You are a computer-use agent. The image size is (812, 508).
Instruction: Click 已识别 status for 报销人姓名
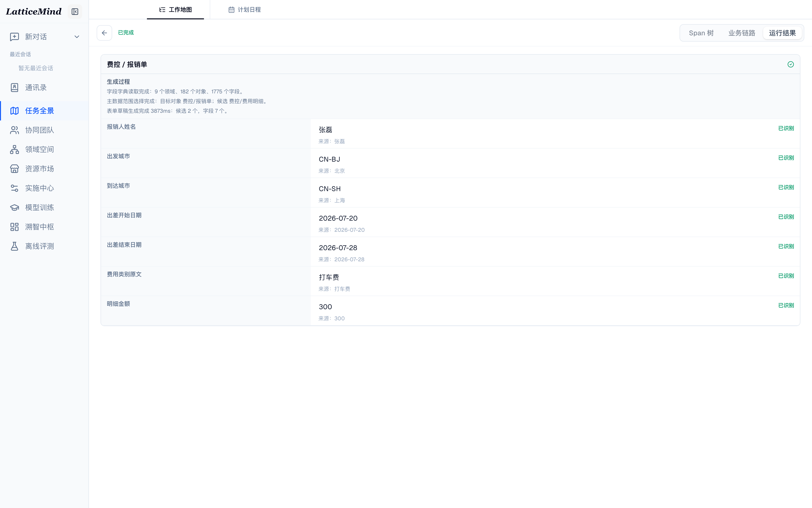click(x=786, y=128)
